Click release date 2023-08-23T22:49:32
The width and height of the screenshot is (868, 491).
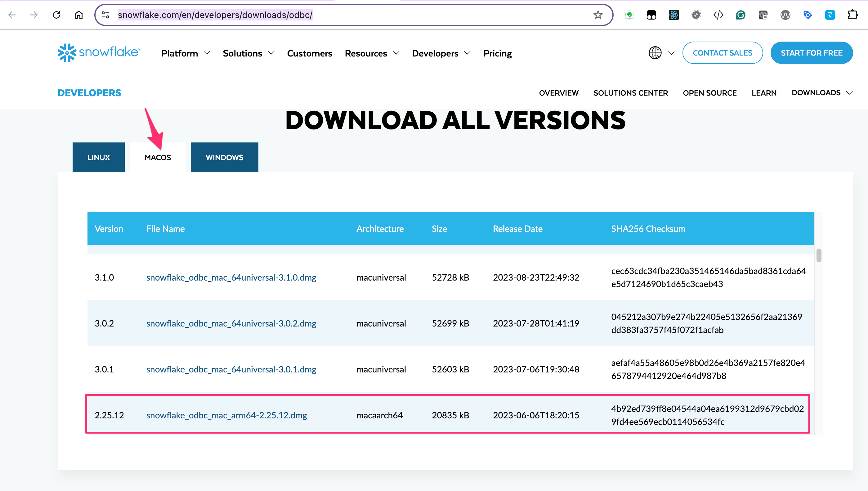[536, 277]
